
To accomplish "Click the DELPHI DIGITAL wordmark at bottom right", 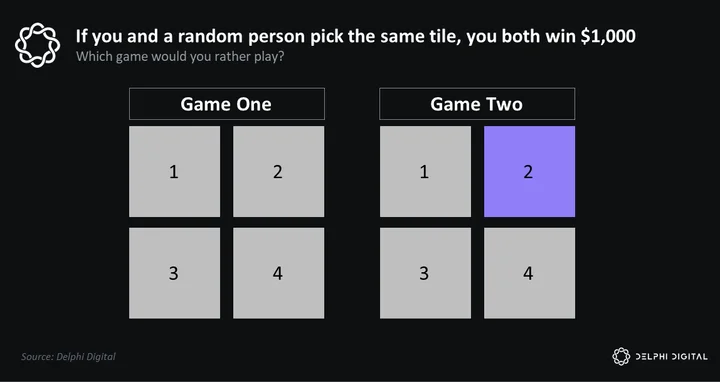I will (x=671, y=356).
